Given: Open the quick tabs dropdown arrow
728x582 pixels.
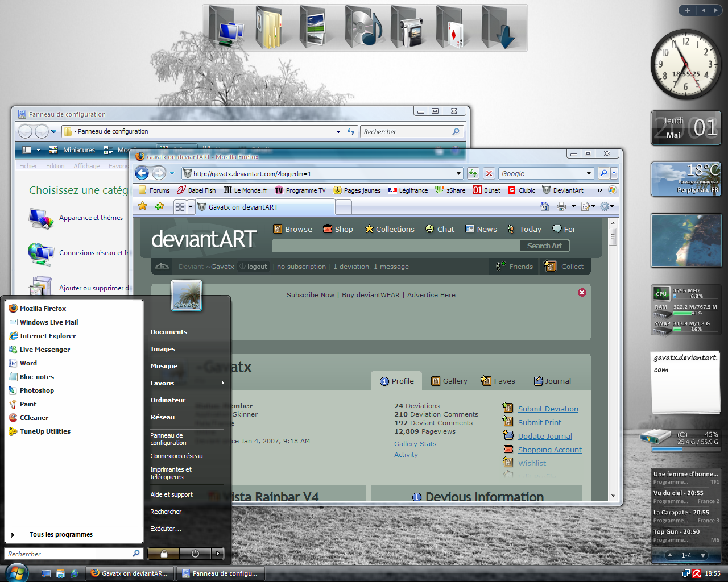Looking at the screenshot, I should coord(191,207).
